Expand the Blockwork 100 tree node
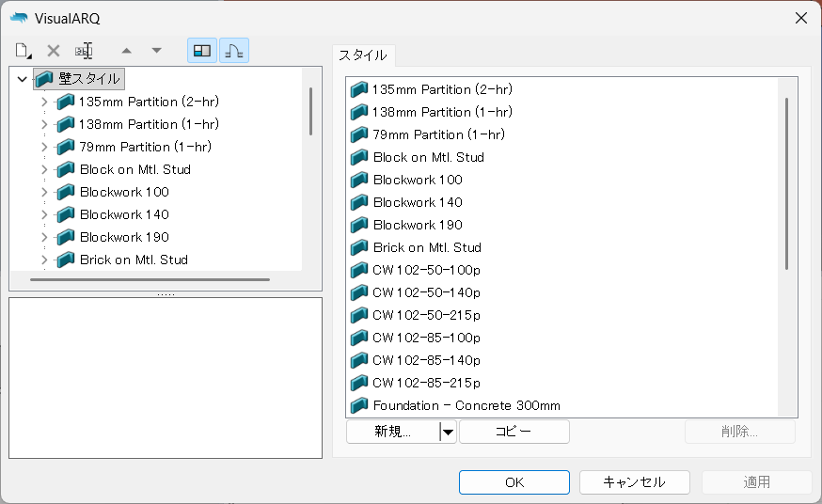822x504 pixels. coord(44,192)
